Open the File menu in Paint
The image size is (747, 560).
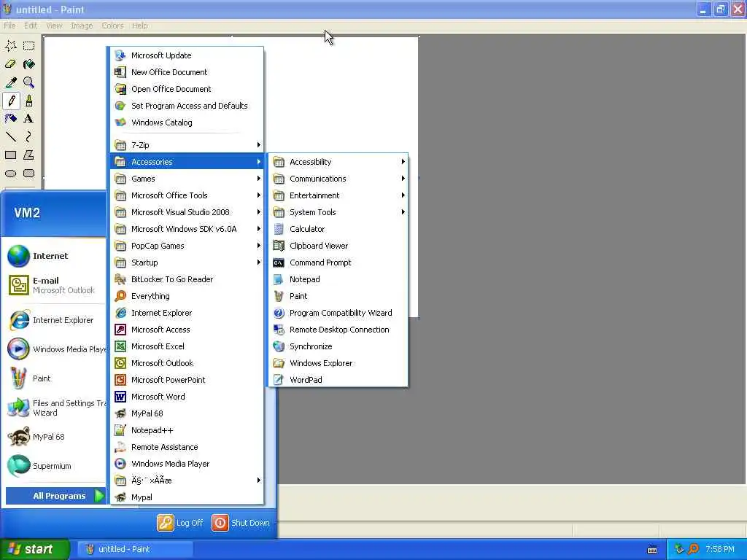coord(9,26)
